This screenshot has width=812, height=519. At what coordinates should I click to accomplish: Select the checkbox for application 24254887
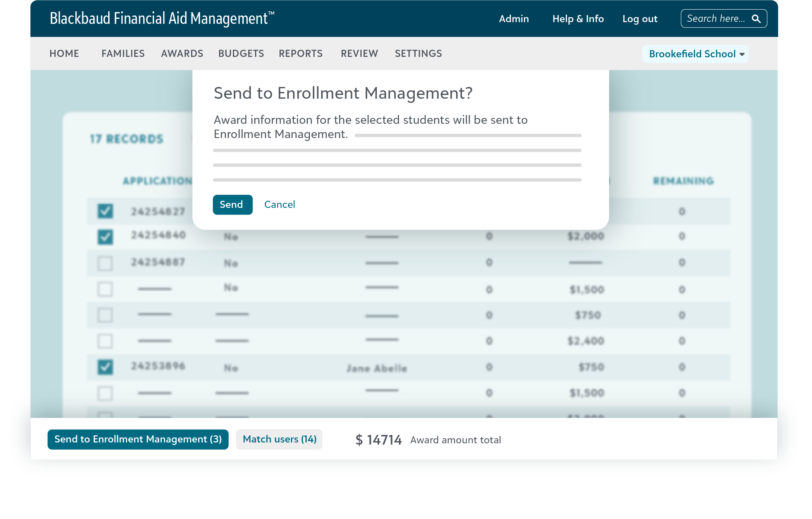(x=105, y=263)
